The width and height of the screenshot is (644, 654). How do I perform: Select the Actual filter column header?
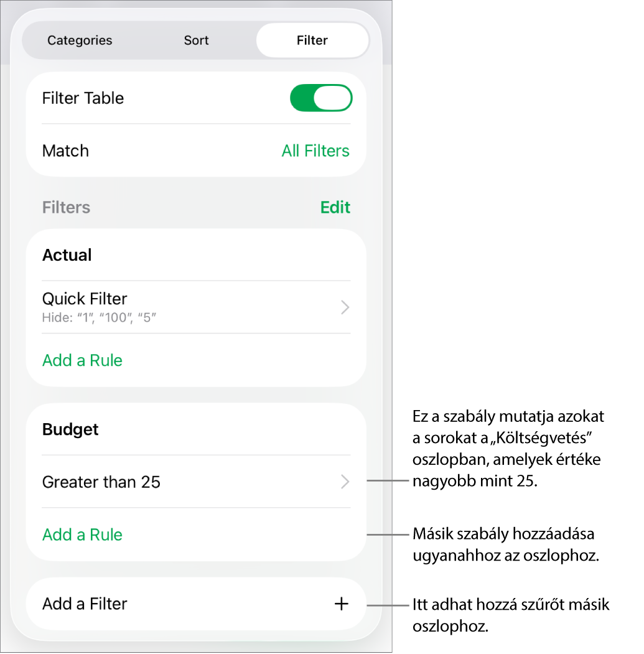point(67,255)
